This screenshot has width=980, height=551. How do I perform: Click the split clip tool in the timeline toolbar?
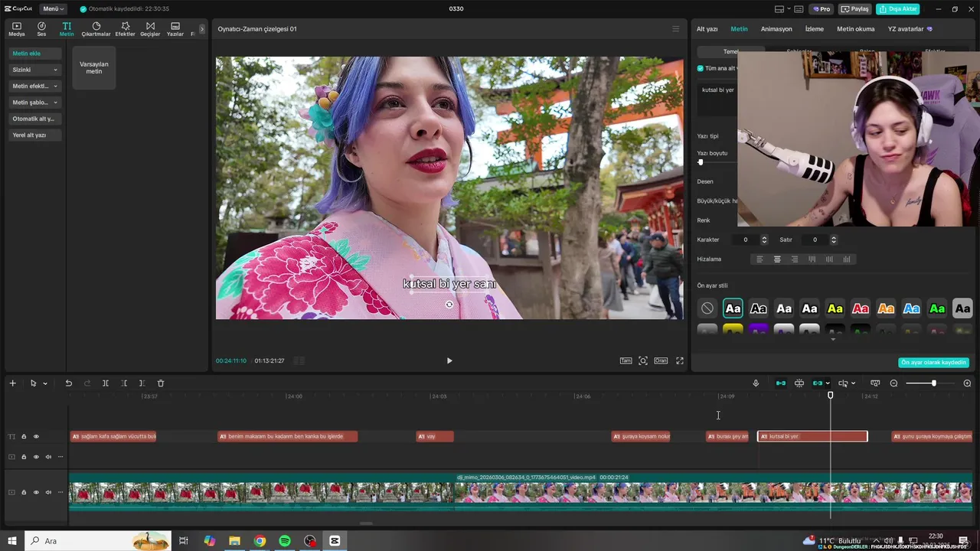106,383
